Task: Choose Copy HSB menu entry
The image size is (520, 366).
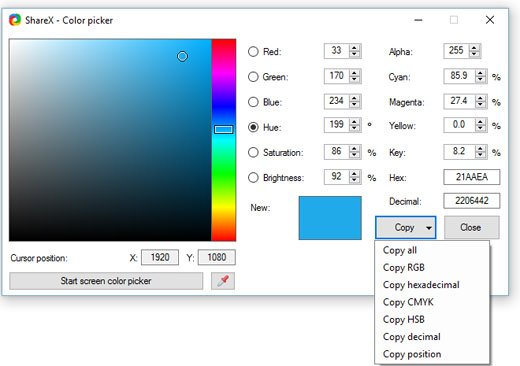Action: click(432, 319)
